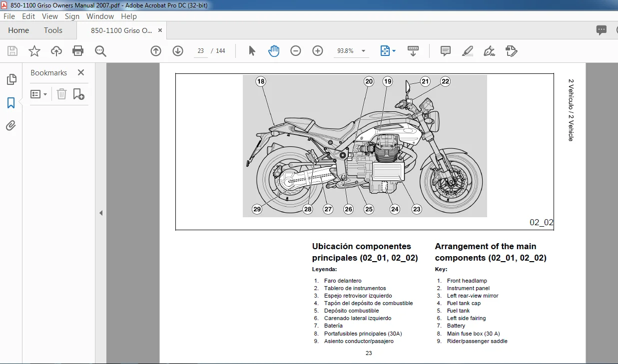The width and height of the screenshot is (618, 364).
Task: Print the document using printer icon
Action: (78, 51)
